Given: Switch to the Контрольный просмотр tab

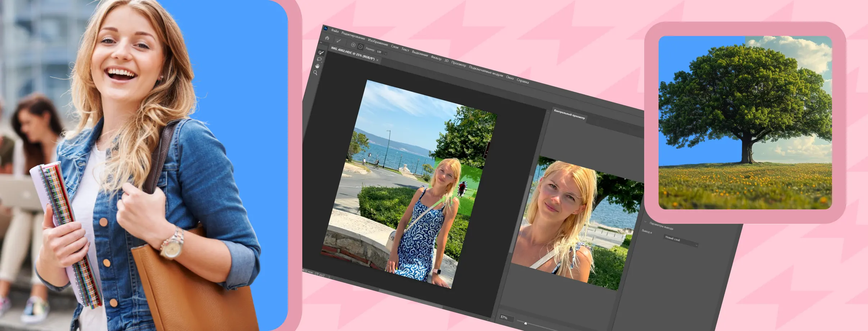Looking at the screenshot, I should [x=569, y=114].
